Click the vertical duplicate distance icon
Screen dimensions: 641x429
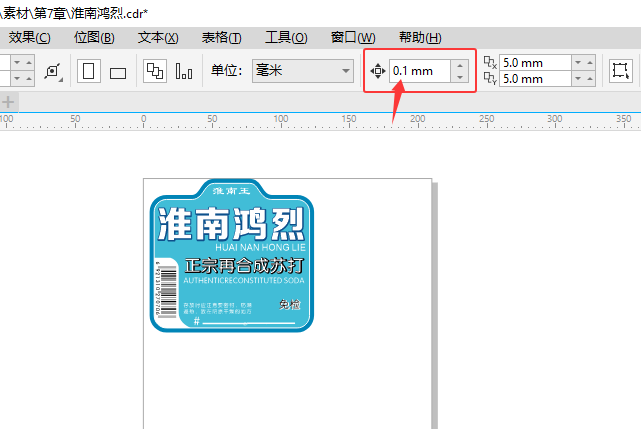pyautogui.click(x=490, y=78)
